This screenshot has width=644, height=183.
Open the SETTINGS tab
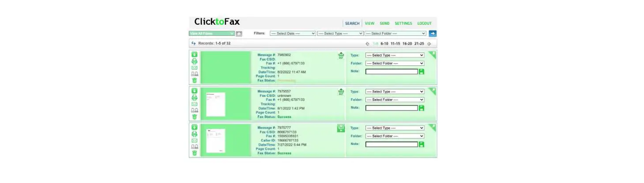tap(403, 23)
